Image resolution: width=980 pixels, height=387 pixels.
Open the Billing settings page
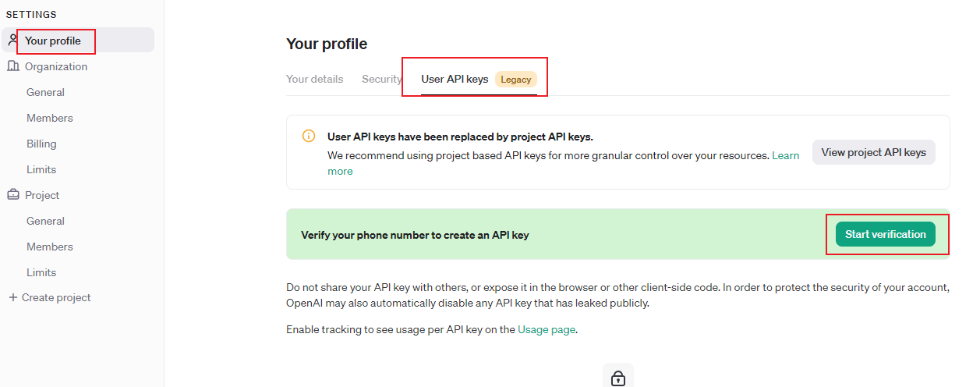(41, 144)
